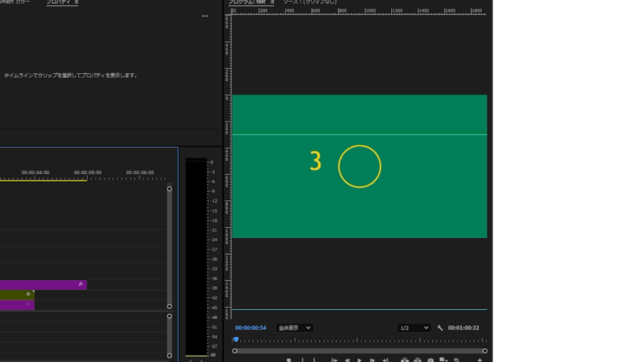Click the duration timecode 00:01:00:32
Image resolution: width=644 pixels, height=362 pixels.
[464, 327]
